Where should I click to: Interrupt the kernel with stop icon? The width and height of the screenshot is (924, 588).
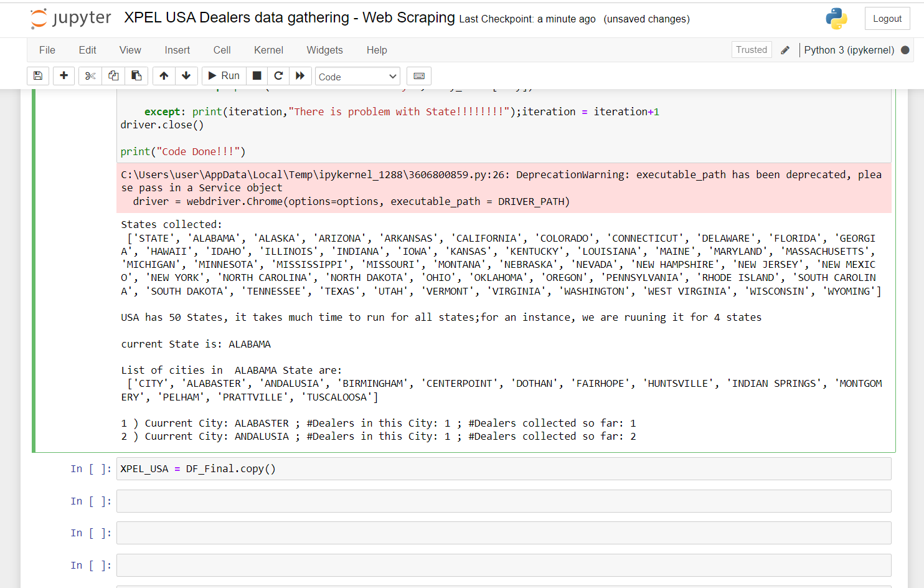click(257, 76)
